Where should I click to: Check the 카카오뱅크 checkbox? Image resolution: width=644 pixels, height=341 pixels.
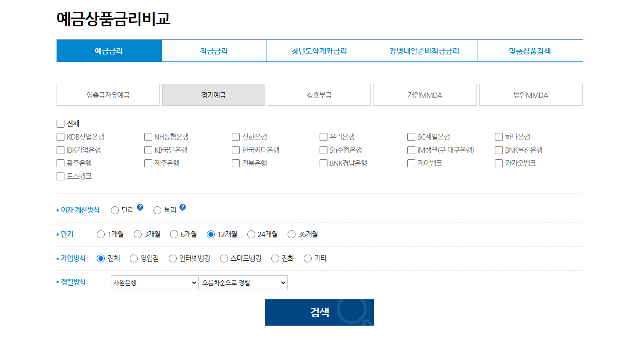[499, 163]
